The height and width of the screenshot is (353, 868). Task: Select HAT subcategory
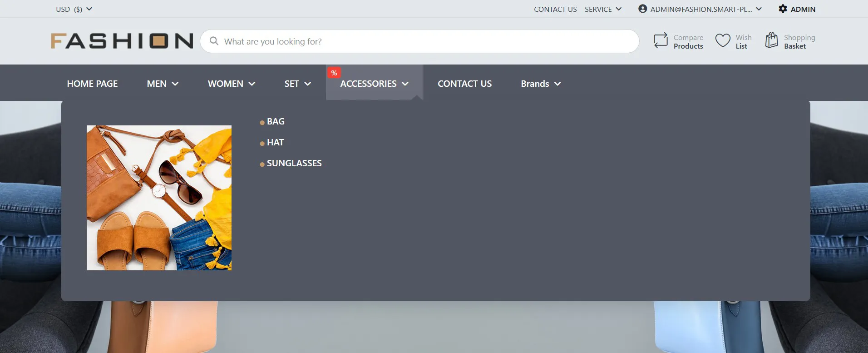[275, 142]
